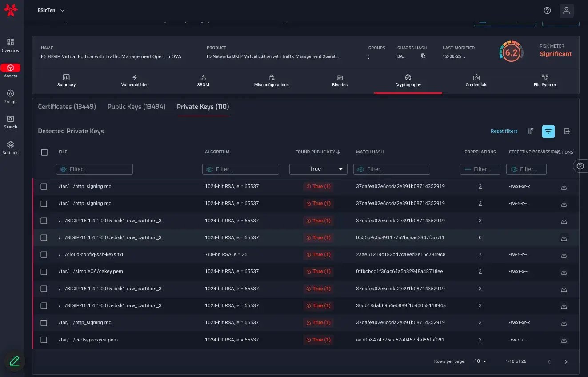The image size is (588, 377).
Task: Open the column settings sliders icon
Action: pos(530,131)
